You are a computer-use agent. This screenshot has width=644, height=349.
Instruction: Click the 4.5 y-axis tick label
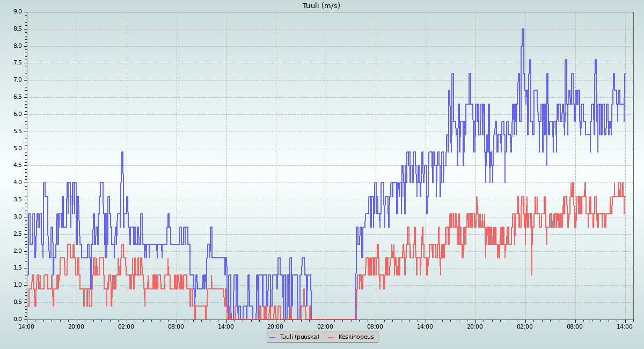[x=18, y=165]
